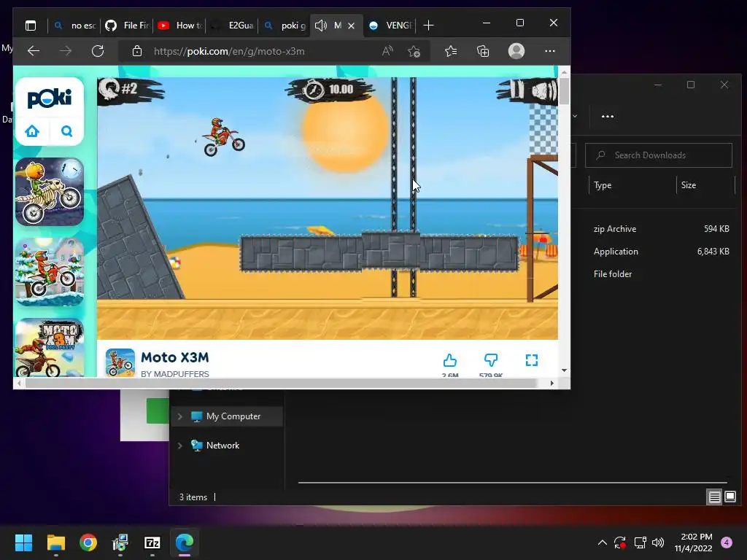Switch to the 'no esc' search tab

point(74,26)
